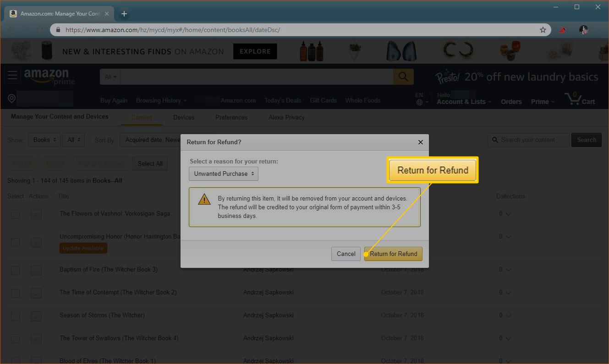Click the Presto laundry basics banner
This screenshot has width=609, height=364.
(x=516, y=76)
